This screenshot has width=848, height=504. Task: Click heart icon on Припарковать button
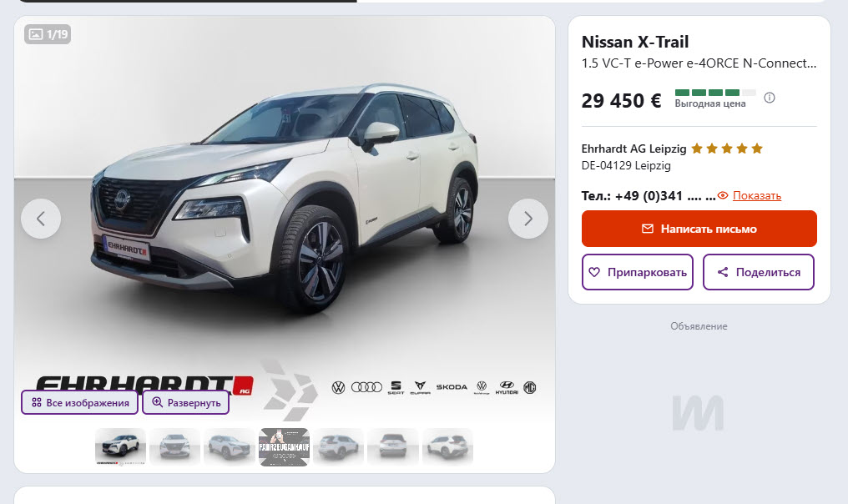click(594, 272)
